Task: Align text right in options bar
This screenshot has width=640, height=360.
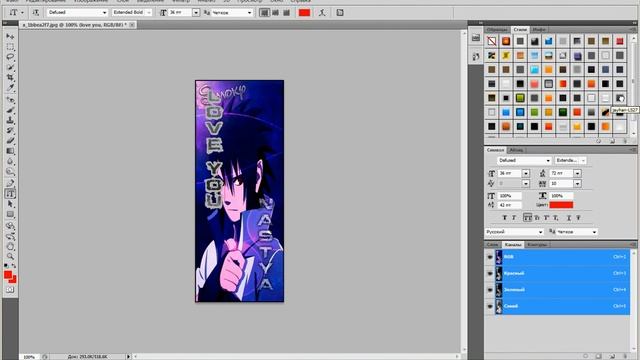Action: point(287,13)
